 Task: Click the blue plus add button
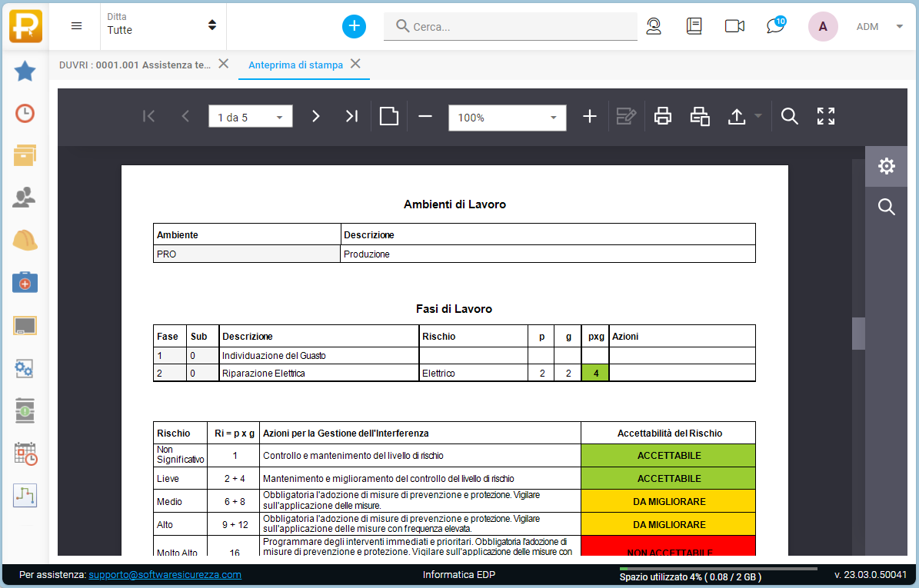click(x=354, y=26)
